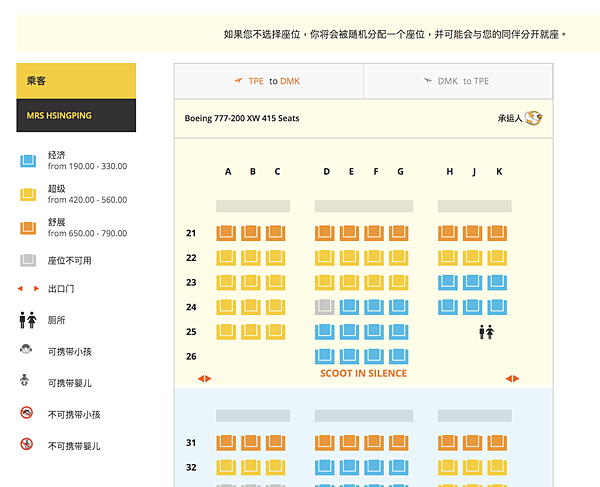Click the blue economy legend swatch
The width and height of the screenshot is (600, 487).
click(28, 161)
